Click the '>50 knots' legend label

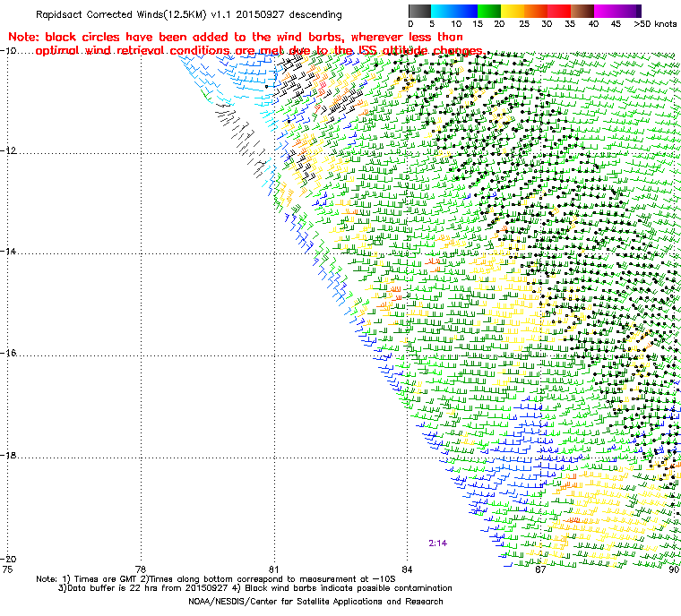point(655,24)
